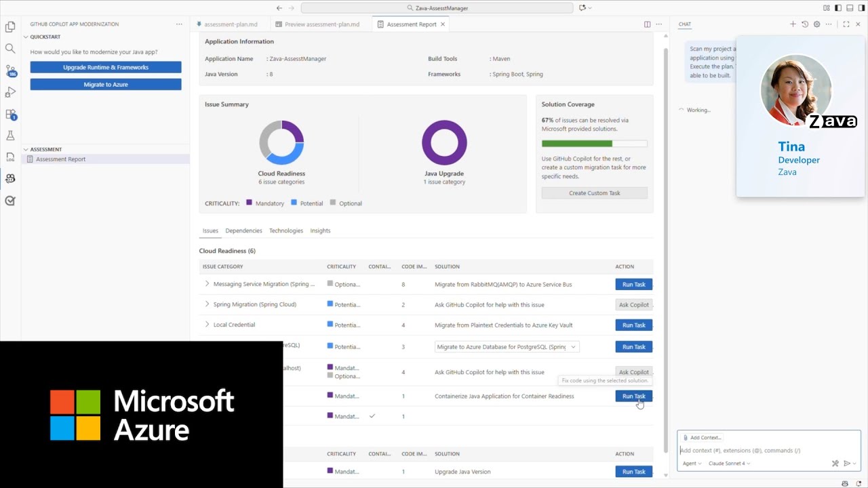Screen dimensions: 868x488
Task: Go back with the navigation arrow
Action: tap(279, 8)
